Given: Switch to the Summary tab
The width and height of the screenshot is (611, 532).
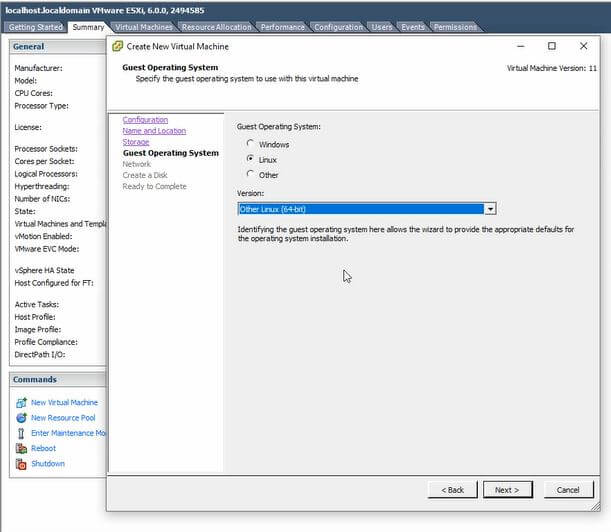Looking at the screenshot, I should (x=88, y=27).
